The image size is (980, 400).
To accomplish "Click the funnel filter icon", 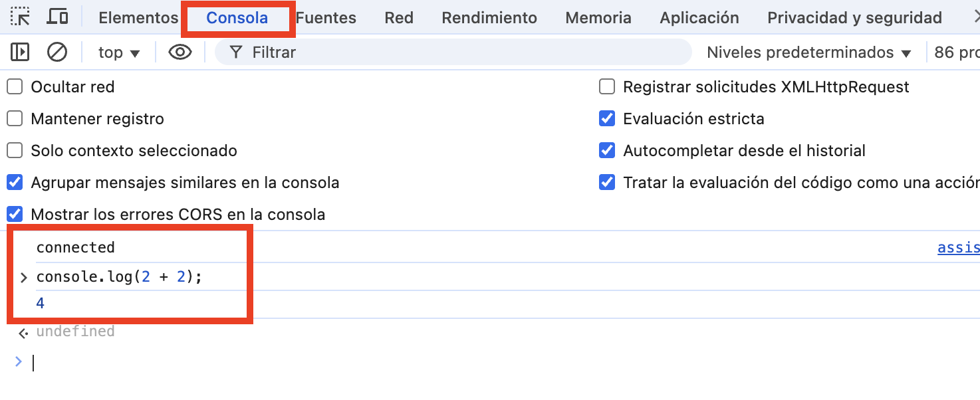I will (x=235, y=52).
